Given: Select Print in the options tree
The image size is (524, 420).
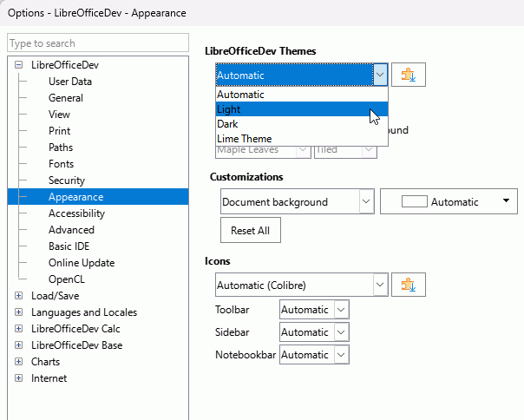Looking at the screenshot, I should 60,131.
